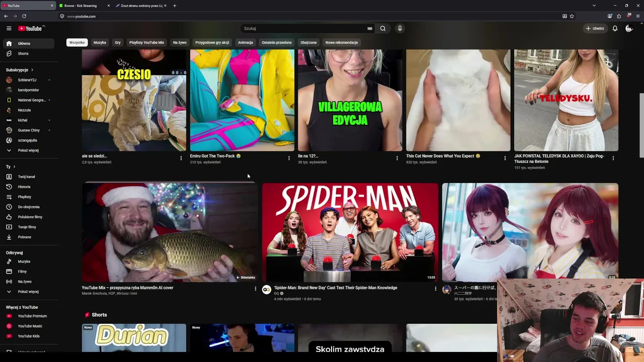The height and width of the screenshot is (362, 644).
Task: Open a new browser tab
Action: (175, 6)
